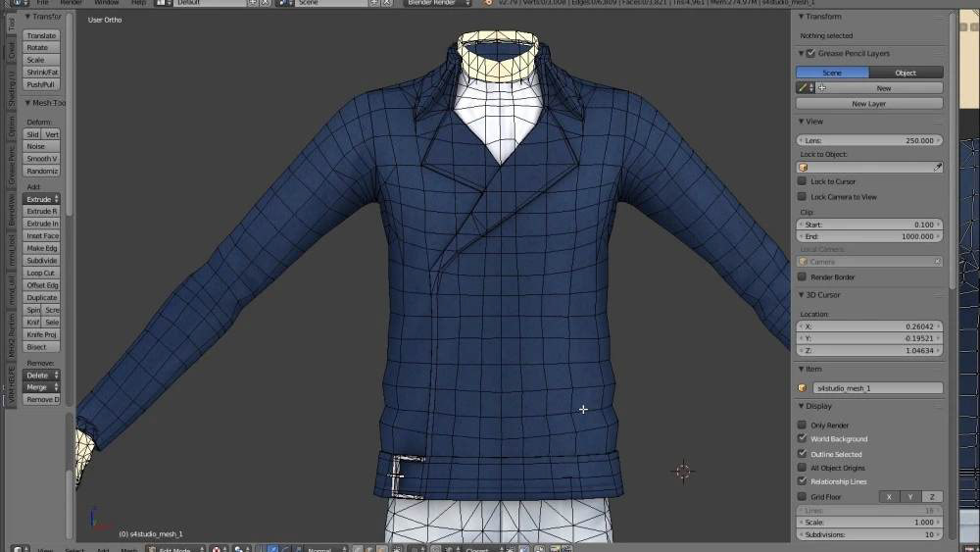Click the Grid Floor Z axis button
The height and width of the screenshot is (552, 980).
tap(932, 497)
